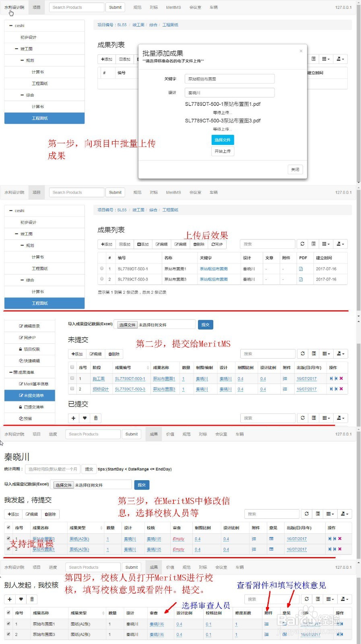The image size is (361, 644).
Task: Collapse 竣工图 tree node on the 上传后效果 page
Action: 17,234
